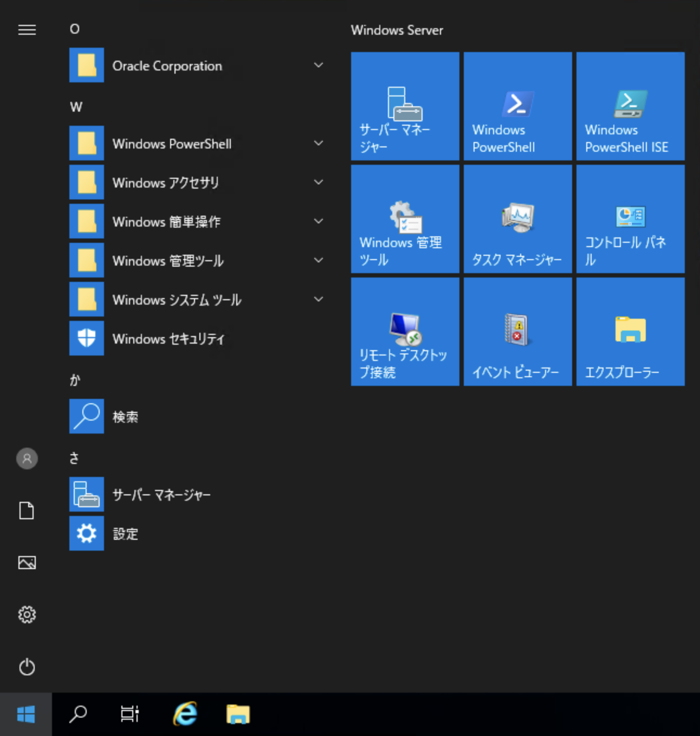Open the Windows 管理ツール tile
700x736 pixels.
[405, 219]
